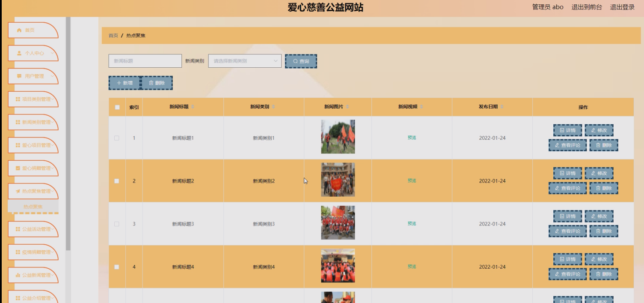Image resolution: width=644 pixels, height=303 pixels.
Task: Click 预览 video link for 新闻标题2
Action: (412, 180)
